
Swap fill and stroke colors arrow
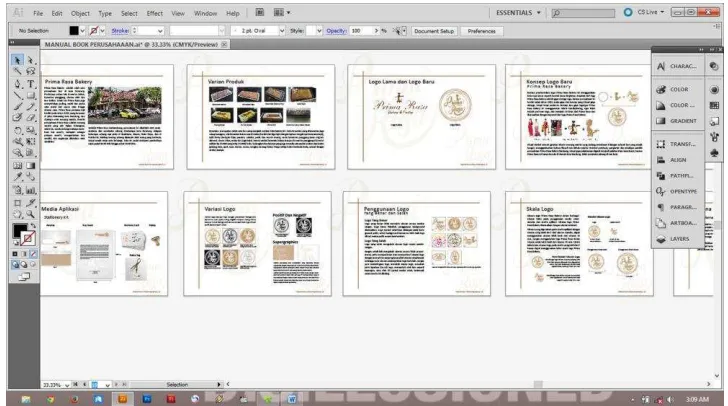click(33, 226)
